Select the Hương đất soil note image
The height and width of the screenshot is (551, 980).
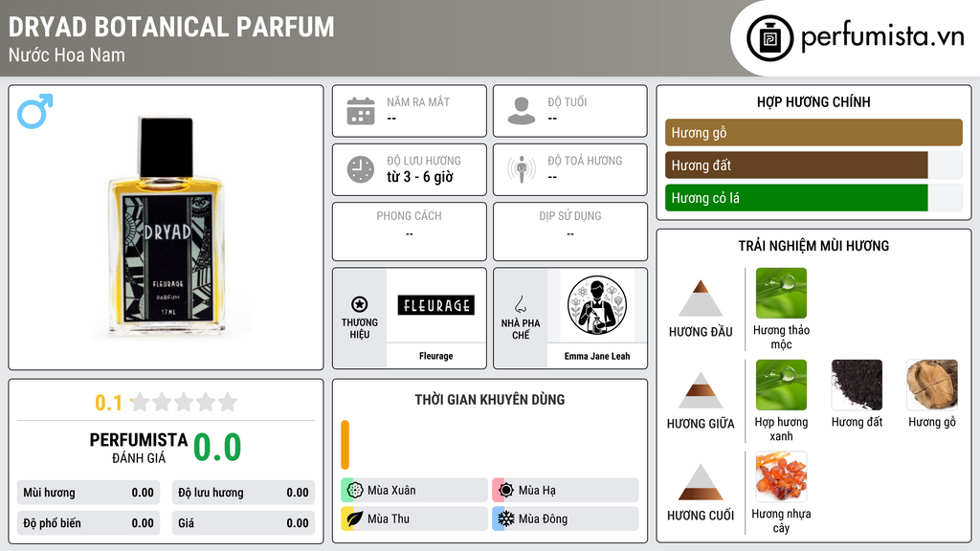pos(857,385)
